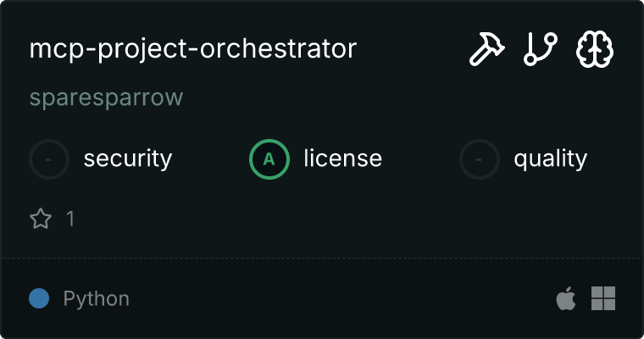Click the git branch resources icon

pyautogui.click(x=541, y=50)
